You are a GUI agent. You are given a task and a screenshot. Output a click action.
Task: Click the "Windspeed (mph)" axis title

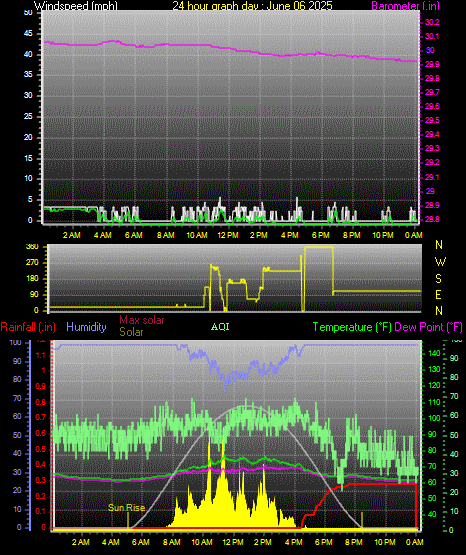pos(76,5)
